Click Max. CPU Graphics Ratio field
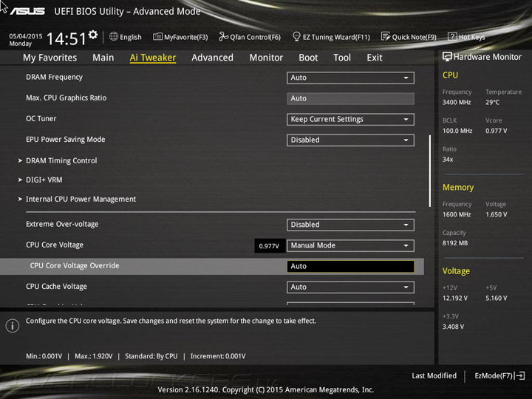This screenshot has height=399, width=532. tap(350, 98)
